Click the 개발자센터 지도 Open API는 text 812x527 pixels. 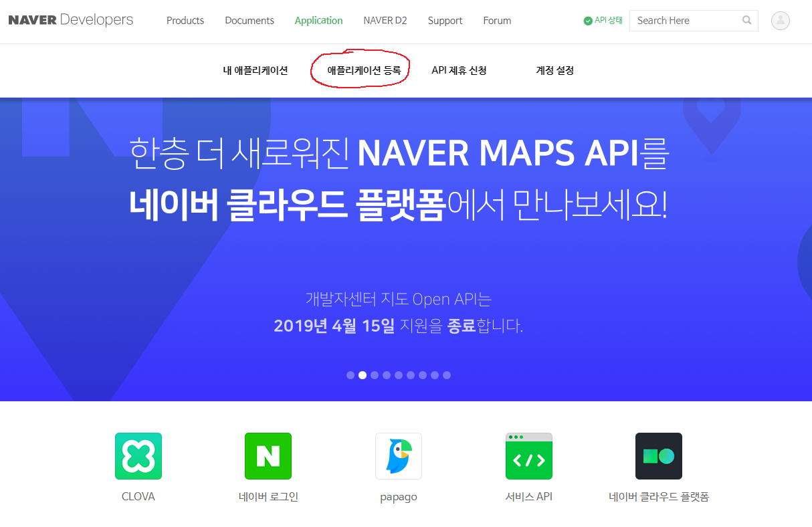399,298
